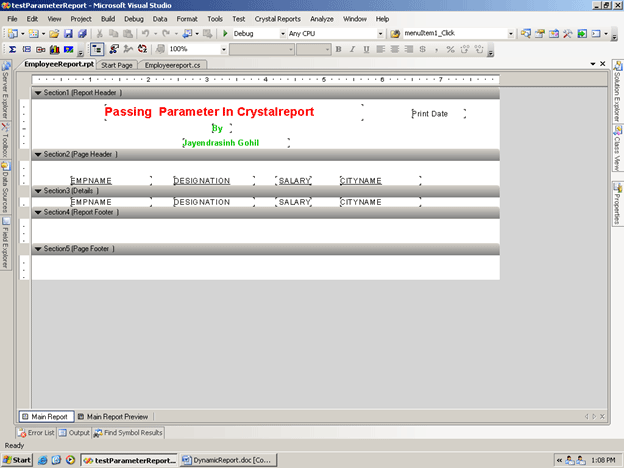The width and height of the screenshot is (624, 468).
Task: Insert a chart with the bar chart icon
Action: click(x=55, y=49)
